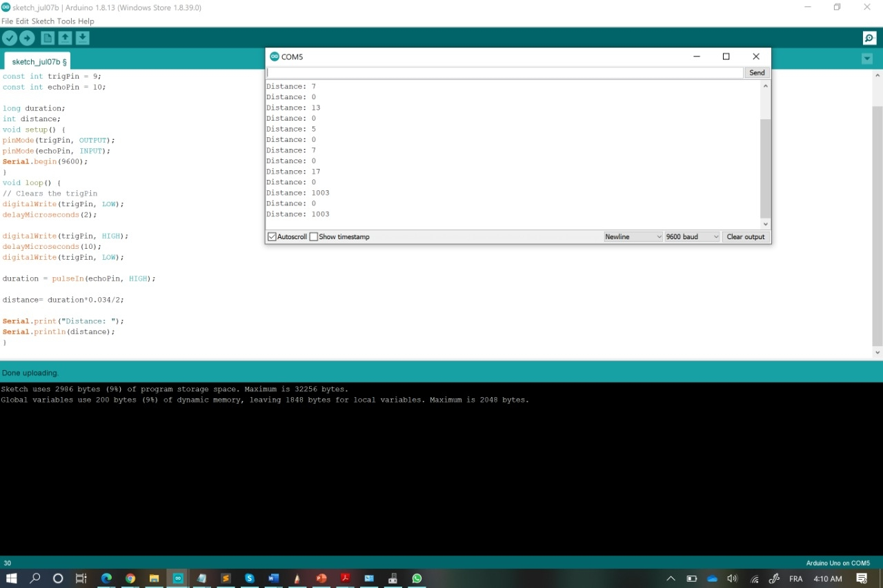Open Adobe Acrobat from the taskbar

[x=346, y=578]
